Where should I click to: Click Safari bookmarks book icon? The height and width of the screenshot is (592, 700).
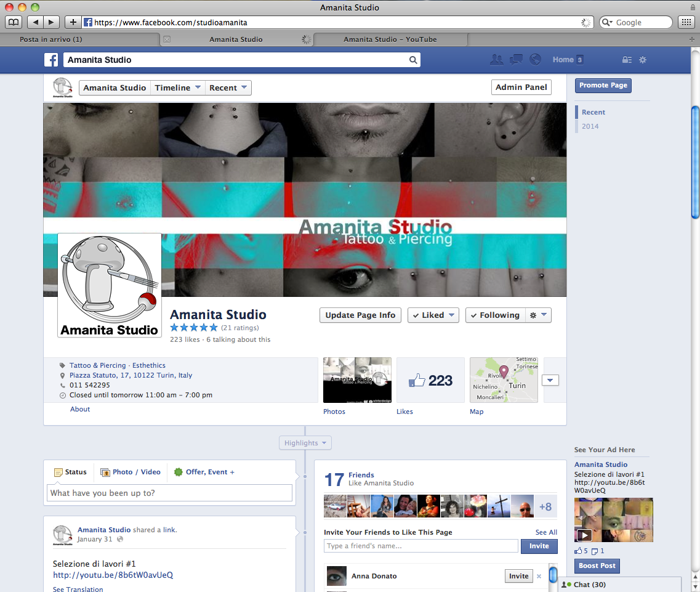pyautogui.click(x=14, y=22)
